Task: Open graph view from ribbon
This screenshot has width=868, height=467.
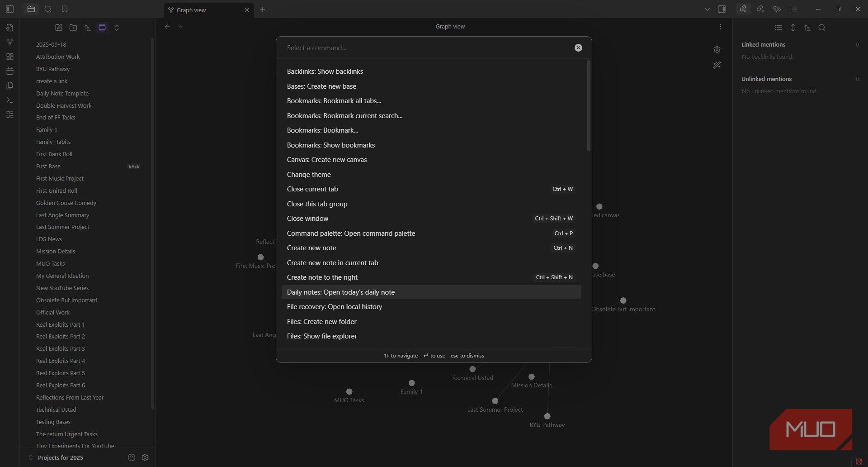Action: click(10, 42)
